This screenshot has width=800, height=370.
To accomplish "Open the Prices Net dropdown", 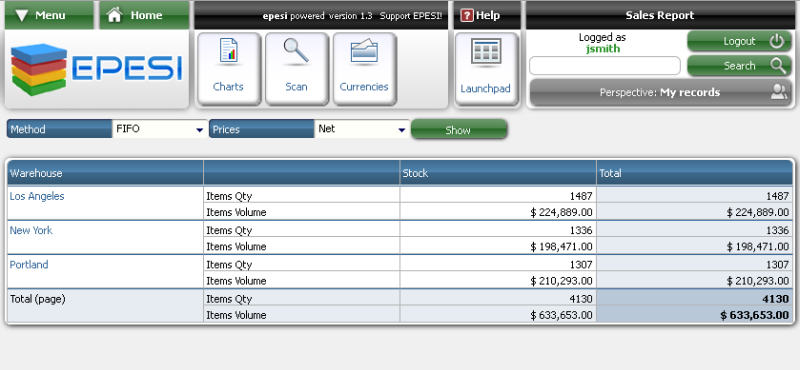I will point(362,129).
